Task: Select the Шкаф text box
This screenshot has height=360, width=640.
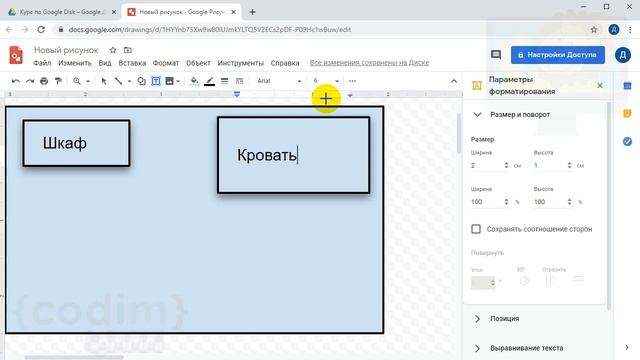Action: pyautogui.click(x=77, y=143)
